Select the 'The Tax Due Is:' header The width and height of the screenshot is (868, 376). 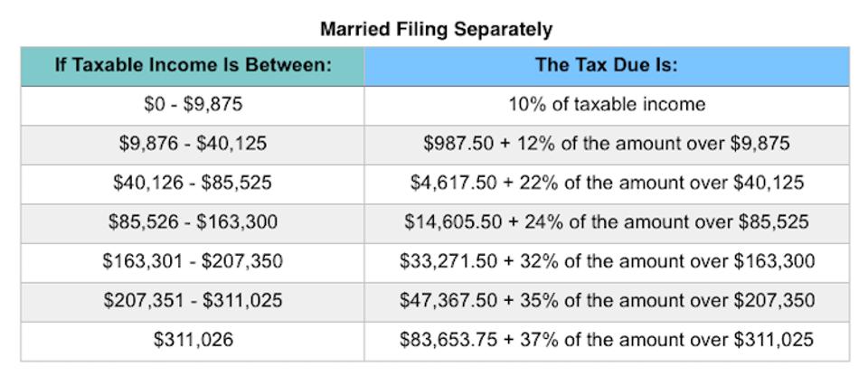(607, 66)
